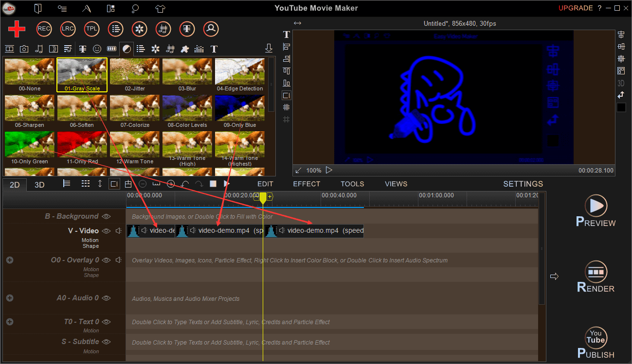Open the LRC lyric tool

[x=68, y=29]
